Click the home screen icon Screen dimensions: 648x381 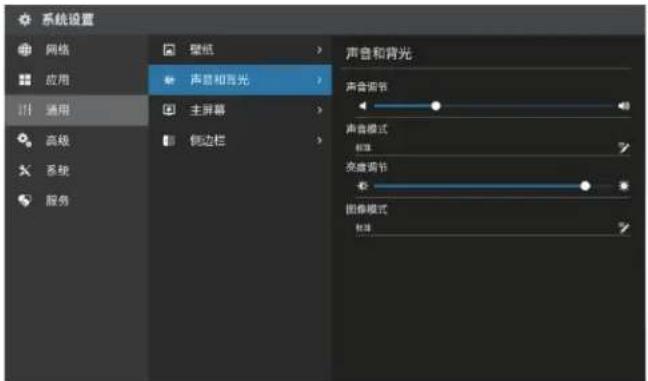pyautogui.click(x=169, y=110)
